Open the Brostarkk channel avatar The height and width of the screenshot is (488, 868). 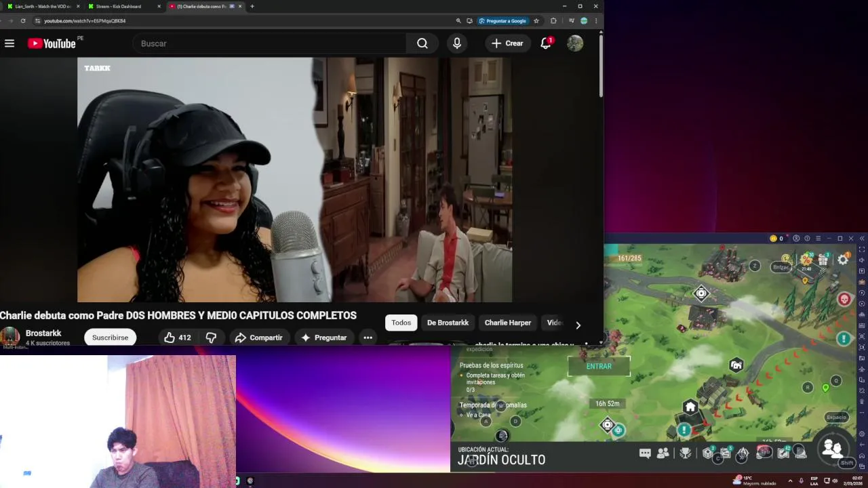(9, 337)
